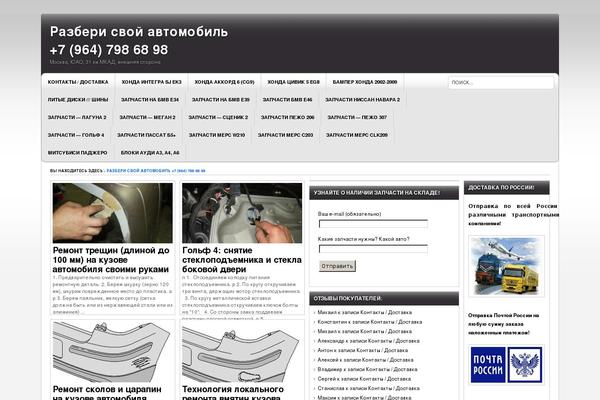Focus the Поиск search field

pyautogui.click(x=501, y=82)
